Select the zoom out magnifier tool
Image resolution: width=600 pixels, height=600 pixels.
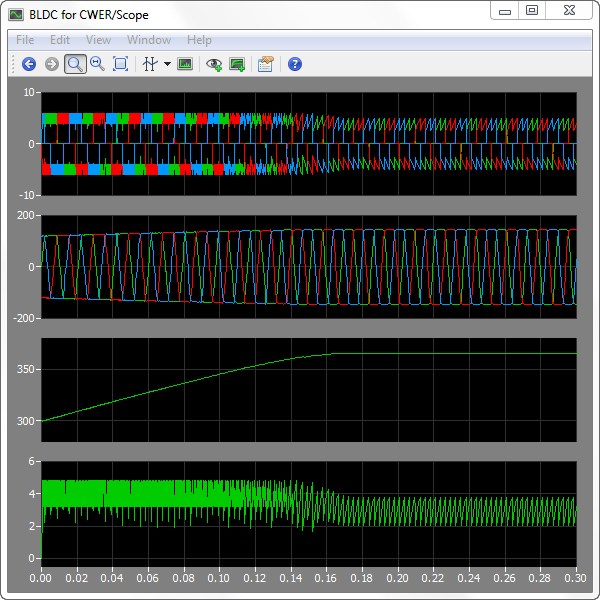(x=97, y=64)
